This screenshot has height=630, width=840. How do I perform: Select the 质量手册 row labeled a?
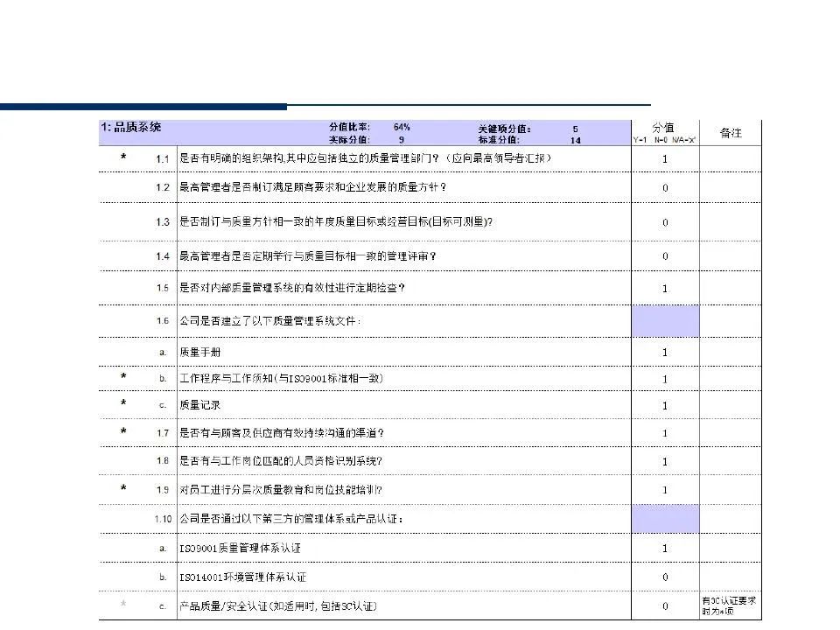[x=201, y=352]
